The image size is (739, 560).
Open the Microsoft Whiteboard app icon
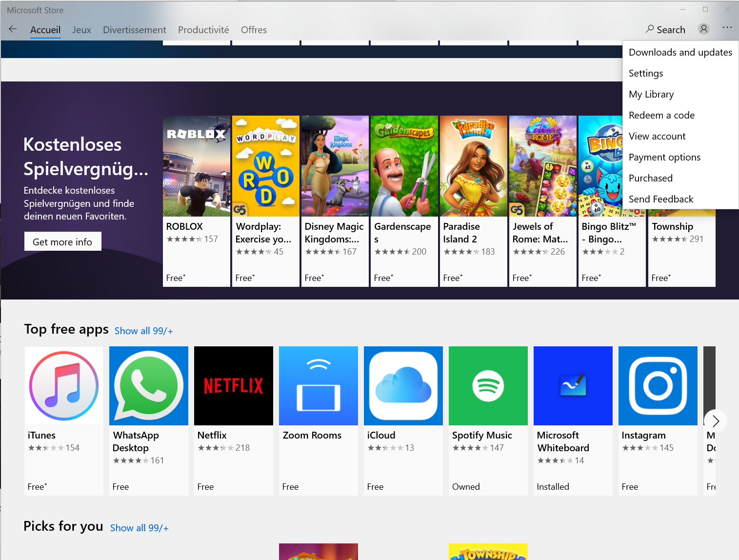[573, 386]
